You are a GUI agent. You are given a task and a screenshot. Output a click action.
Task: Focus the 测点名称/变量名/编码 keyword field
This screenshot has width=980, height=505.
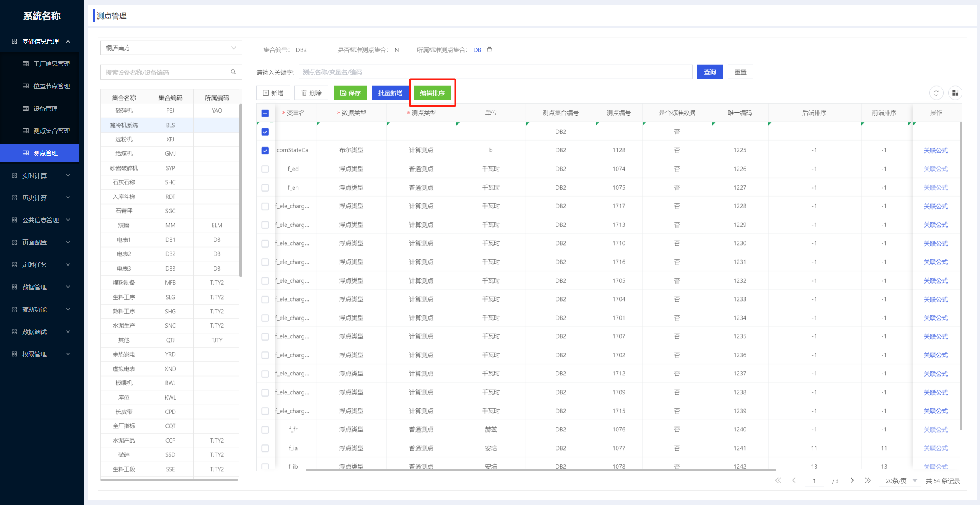click(496, 72)
